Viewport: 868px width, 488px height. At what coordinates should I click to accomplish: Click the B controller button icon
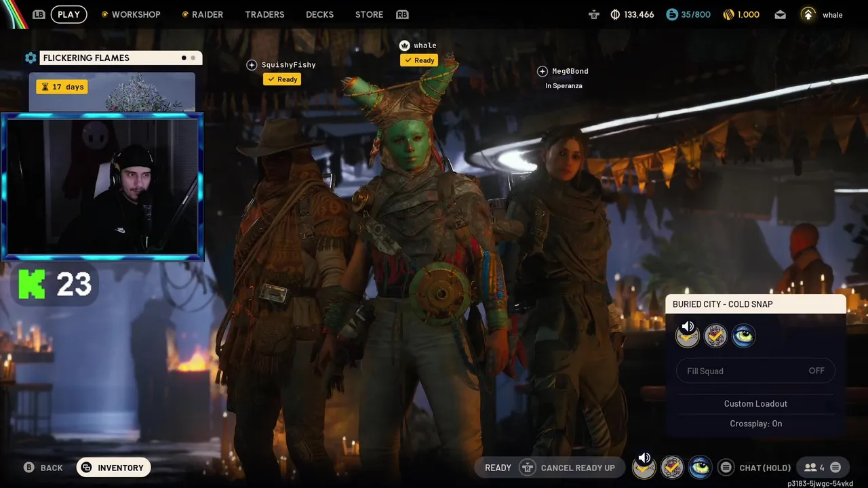click(x=28, y=468)
